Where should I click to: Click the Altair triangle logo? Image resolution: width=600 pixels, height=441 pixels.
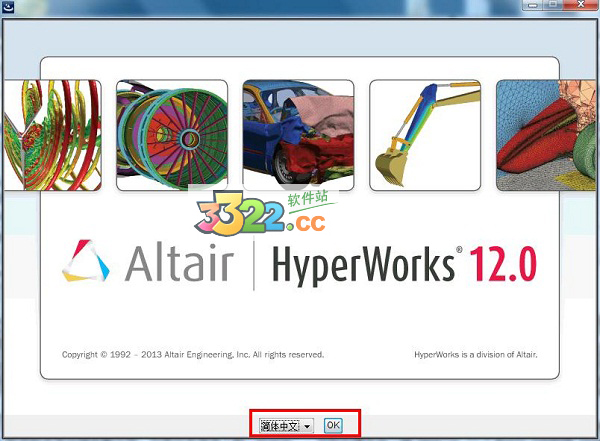click(x=86, y=261)
